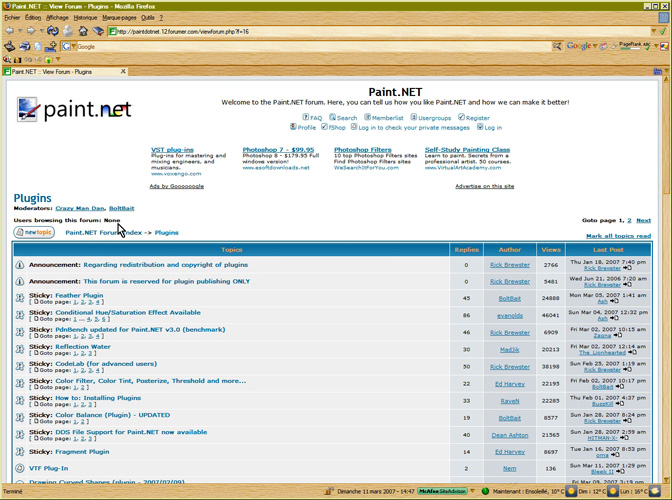Viewport: 672px width, 500px height.
Task: Open the CodeLab (for advanced users) topic
Action: (106, 364)
